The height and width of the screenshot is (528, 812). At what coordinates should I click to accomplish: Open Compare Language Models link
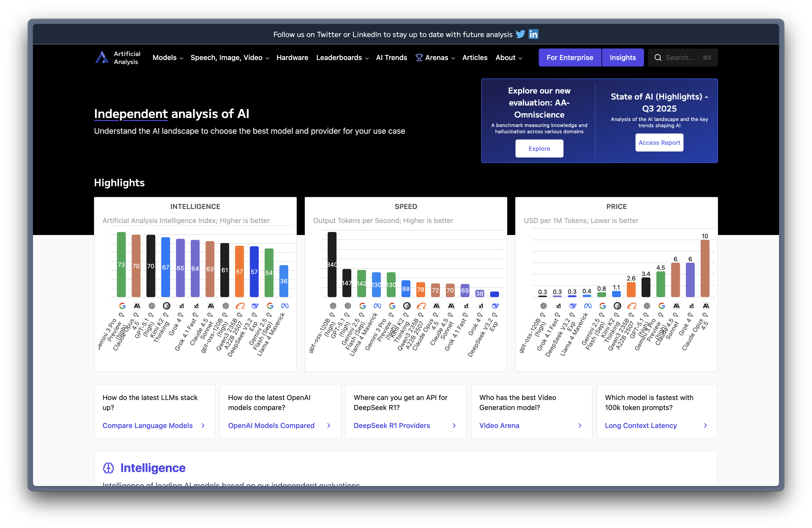coord(147,425)
